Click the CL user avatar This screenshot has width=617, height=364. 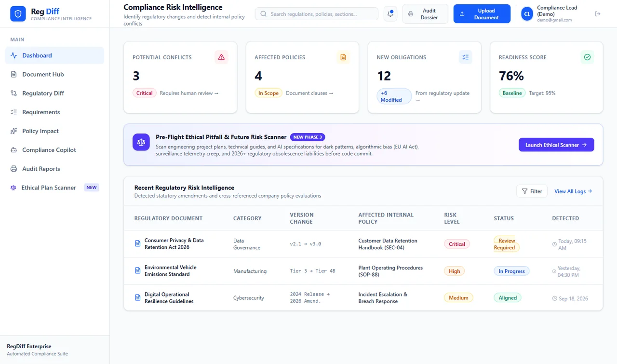coord(527,14)
